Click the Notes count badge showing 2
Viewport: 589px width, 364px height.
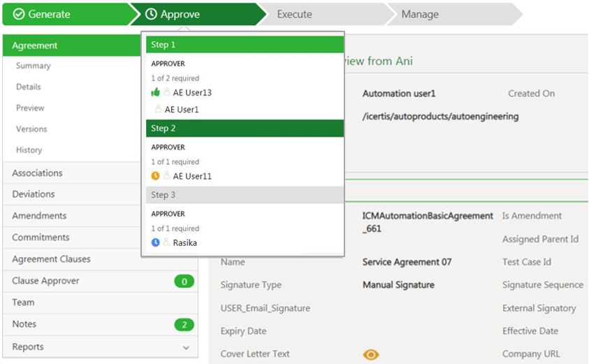click(x=184, y=324)
